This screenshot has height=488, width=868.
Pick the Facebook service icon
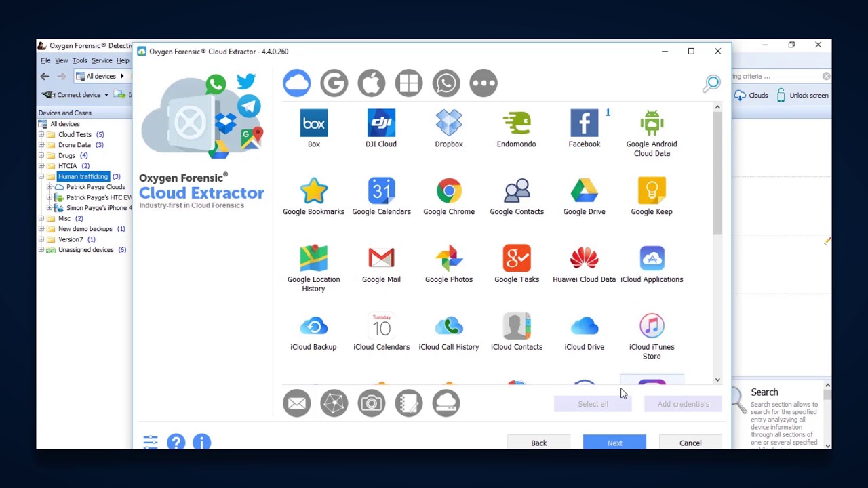585,123
